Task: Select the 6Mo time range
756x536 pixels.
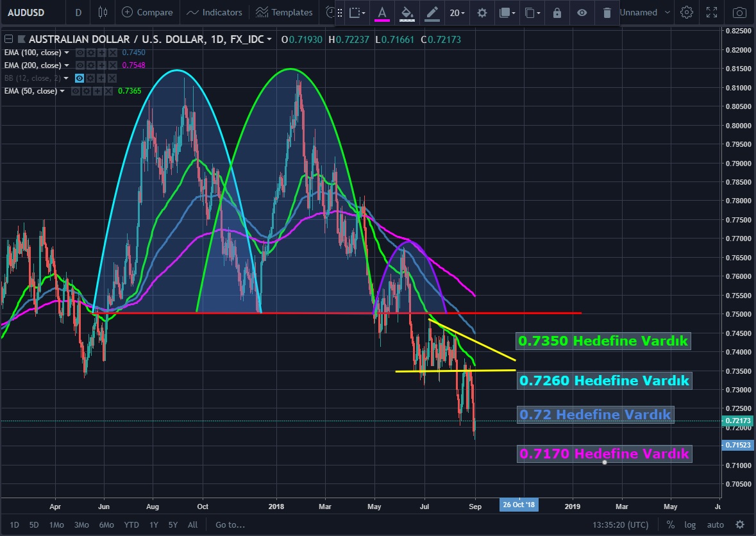Action: pyautogui.click(x=107, y=524)
